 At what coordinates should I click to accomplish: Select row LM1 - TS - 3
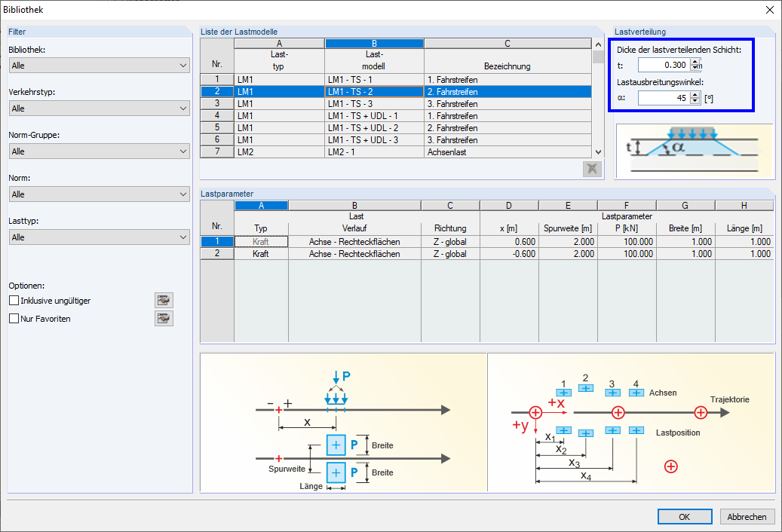tap(396, 103)
